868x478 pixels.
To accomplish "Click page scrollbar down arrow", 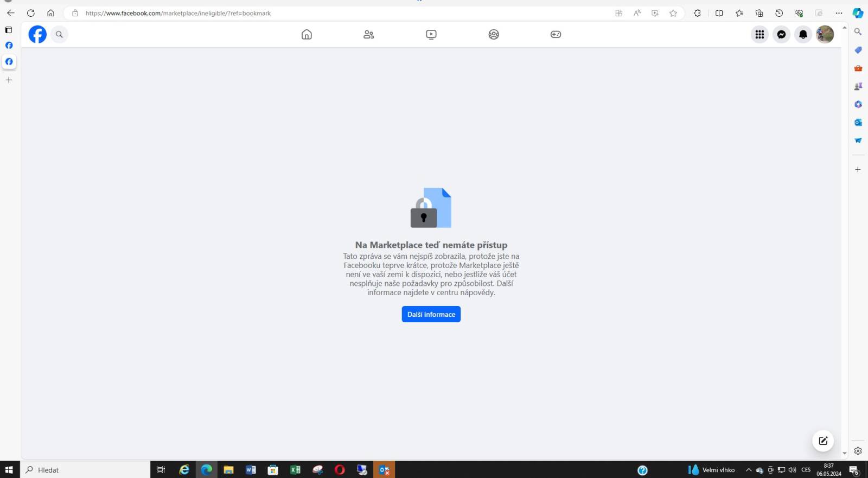I will 845,453.
